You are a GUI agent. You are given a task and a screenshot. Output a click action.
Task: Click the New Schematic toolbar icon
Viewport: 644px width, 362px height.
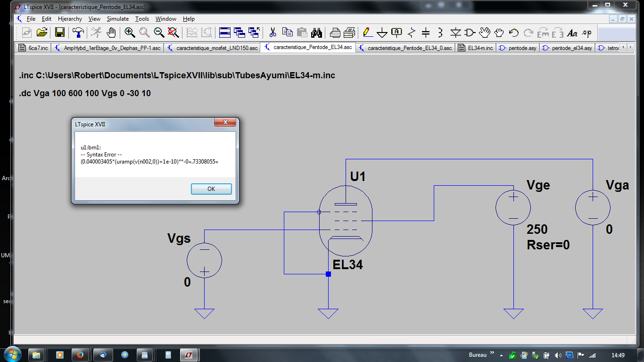[x=27, y=33]
